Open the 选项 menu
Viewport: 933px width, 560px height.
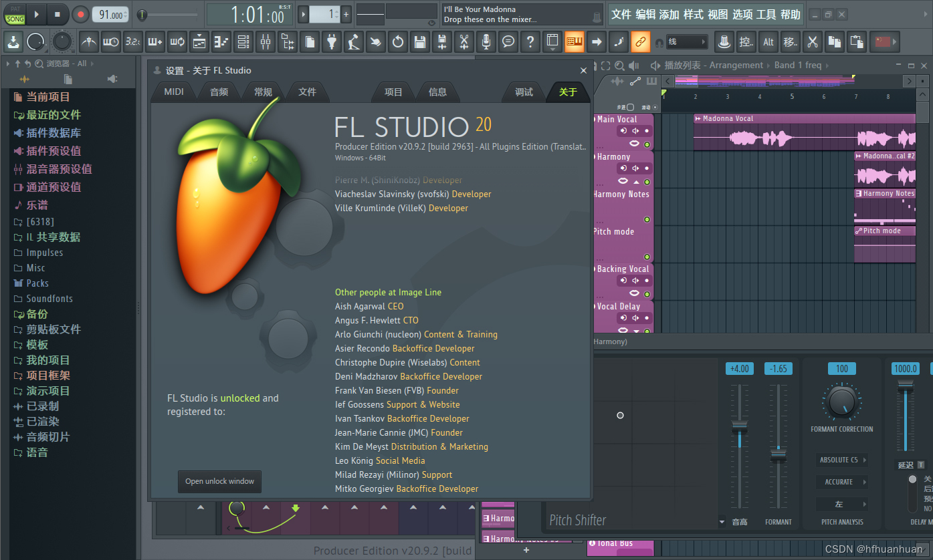click(x=742, y=14)
